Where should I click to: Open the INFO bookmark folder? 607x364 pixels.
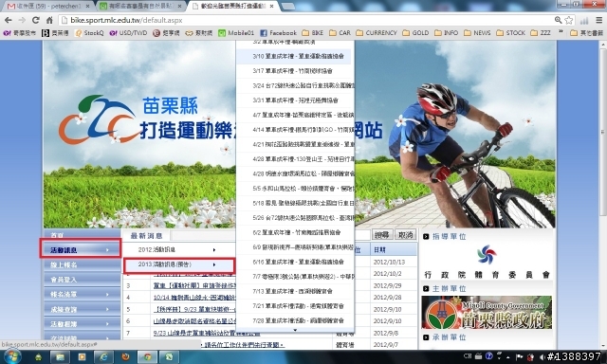(447, 33)
